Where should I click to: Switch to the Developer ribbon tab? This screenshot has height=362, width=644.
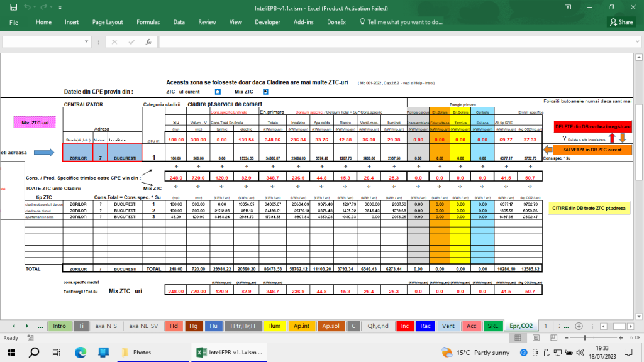click(x=268, y=21)
